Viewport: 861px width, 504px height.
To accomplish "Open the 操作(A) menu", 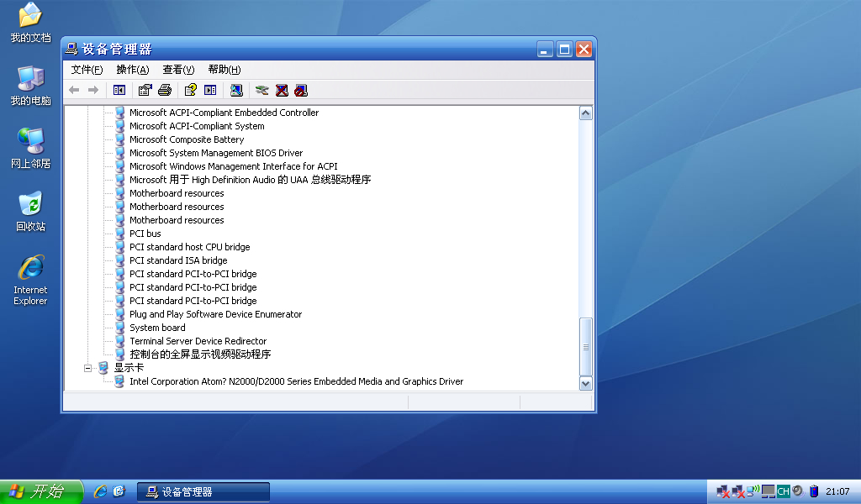I will [x=132, y=70].
